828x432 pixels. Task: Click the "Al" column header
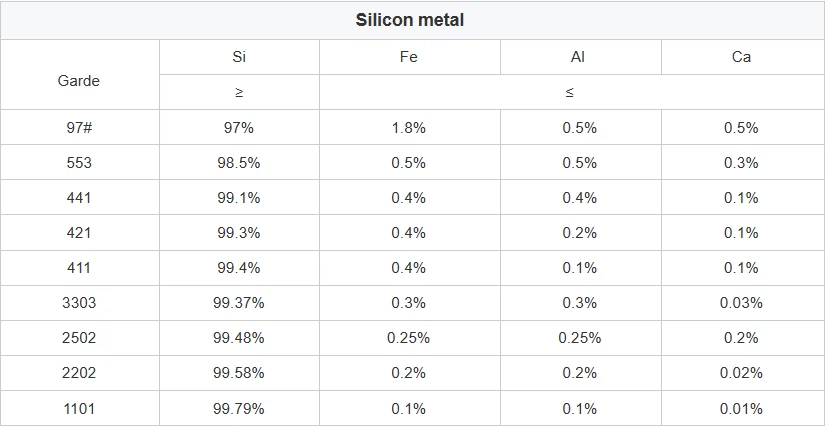pyautogui.click(x=579, y=57)
